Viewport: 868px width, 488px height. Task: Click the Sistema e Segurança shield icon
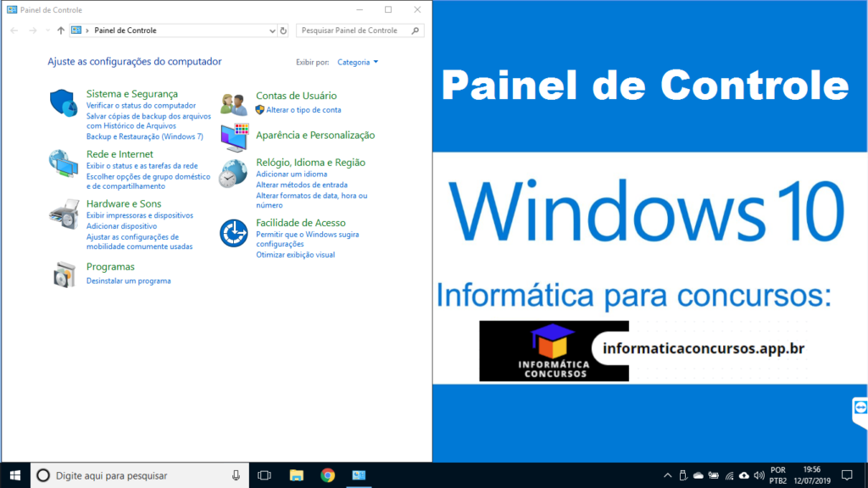[64, 103]
